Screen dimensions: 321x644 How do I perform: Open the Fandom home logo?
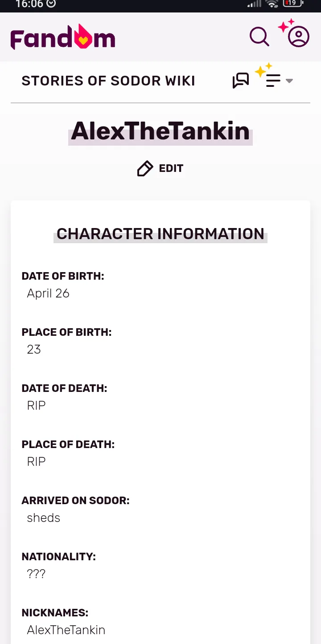tap(63, 37)
